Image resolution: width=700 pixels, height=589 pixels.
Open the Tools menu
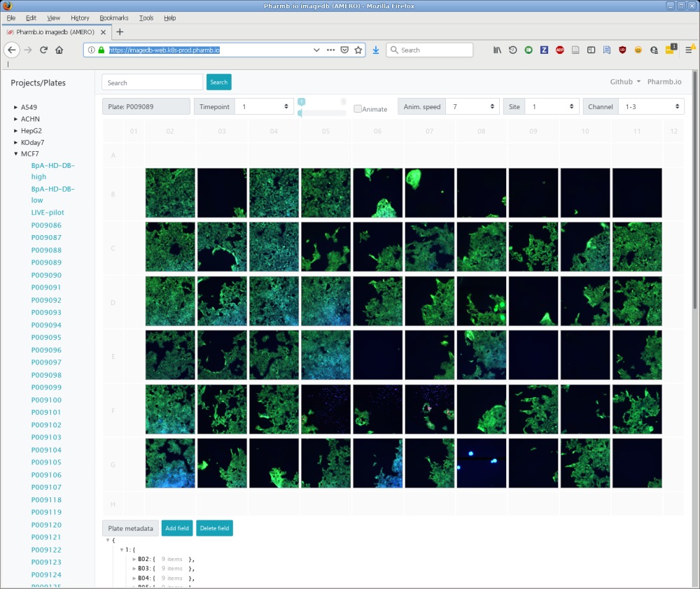[146, 18]
